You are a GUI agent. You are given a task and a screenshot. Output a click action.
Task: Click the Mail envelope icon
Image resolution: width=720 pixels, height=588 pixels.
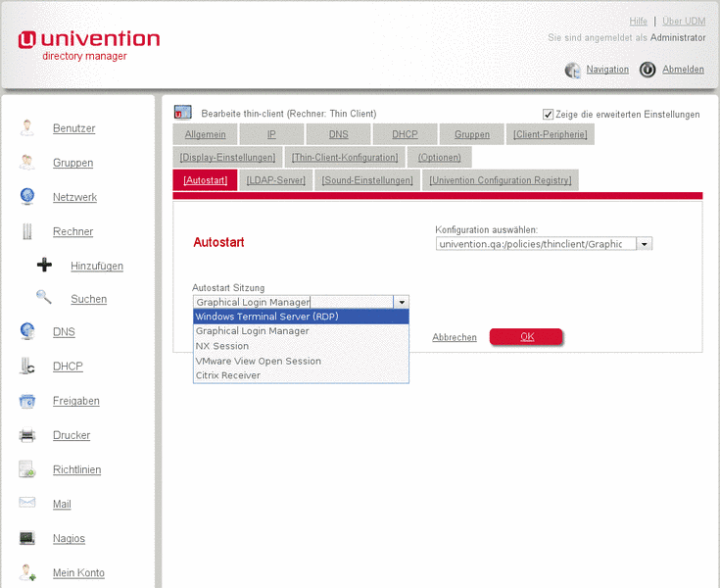click(27, 503)
